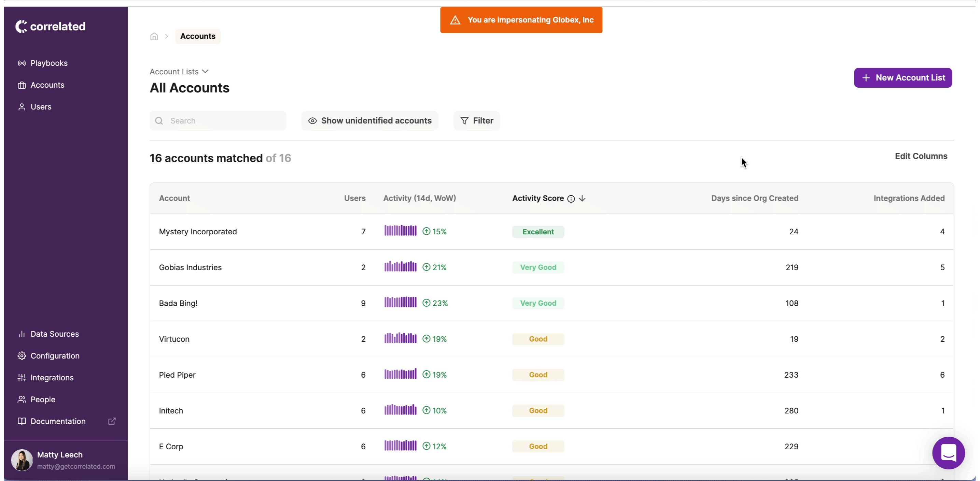Click the Excellent score badge

point(538,232)
